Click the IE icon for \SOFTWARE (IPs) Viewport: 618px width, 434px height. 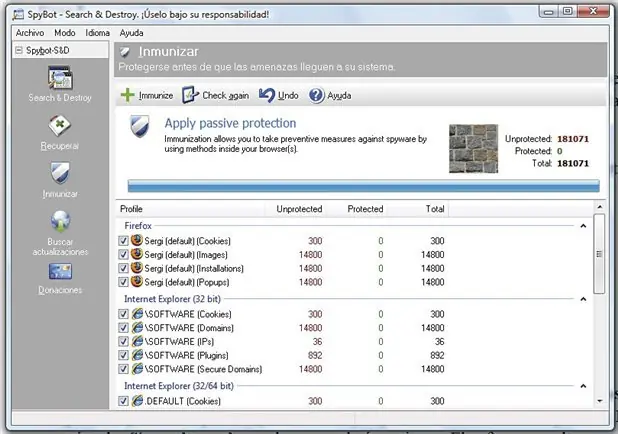(137, 341)
